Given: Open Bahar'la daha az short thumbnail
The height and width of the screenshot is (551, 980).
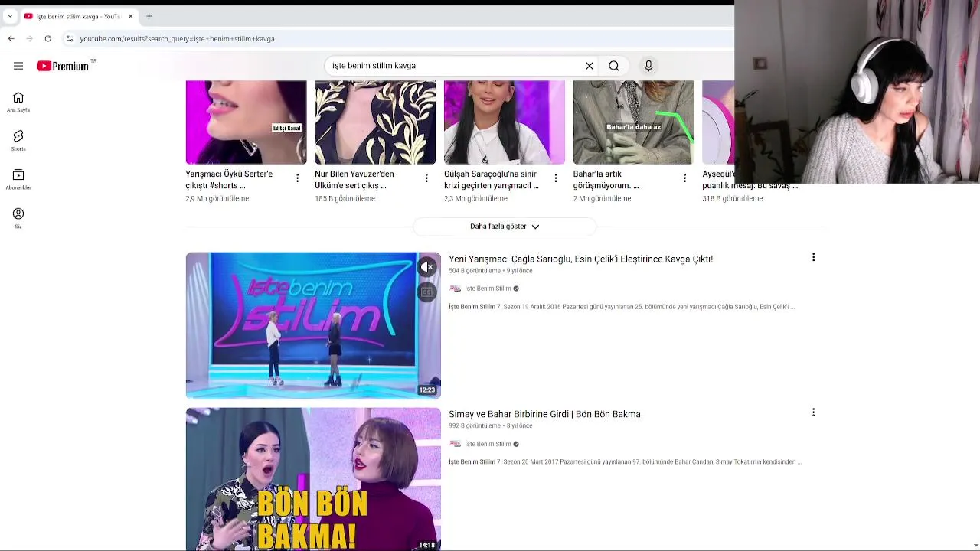Looking at the screenshot, I should coord(634,122).
